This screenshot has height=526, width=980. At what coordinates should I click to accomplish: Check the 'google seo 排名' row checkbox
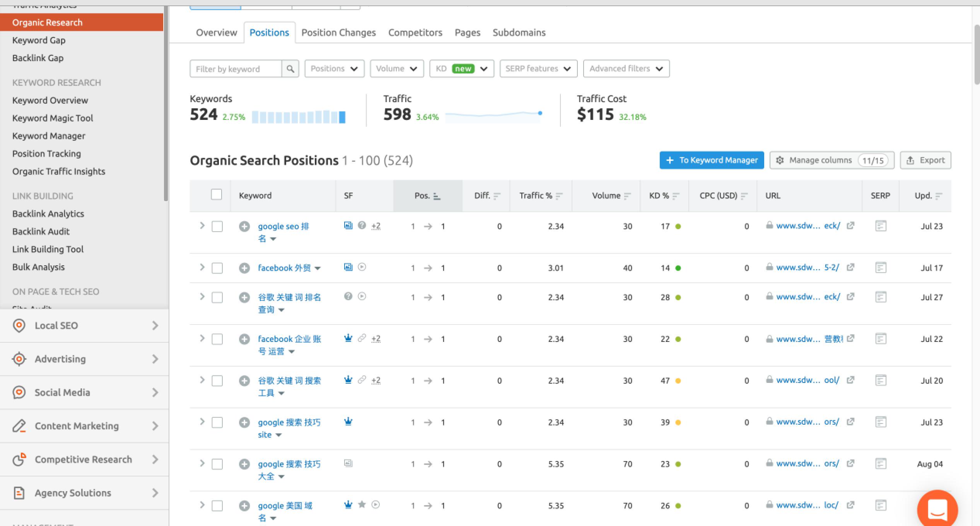pyautogui.click(x=217, y=227)
